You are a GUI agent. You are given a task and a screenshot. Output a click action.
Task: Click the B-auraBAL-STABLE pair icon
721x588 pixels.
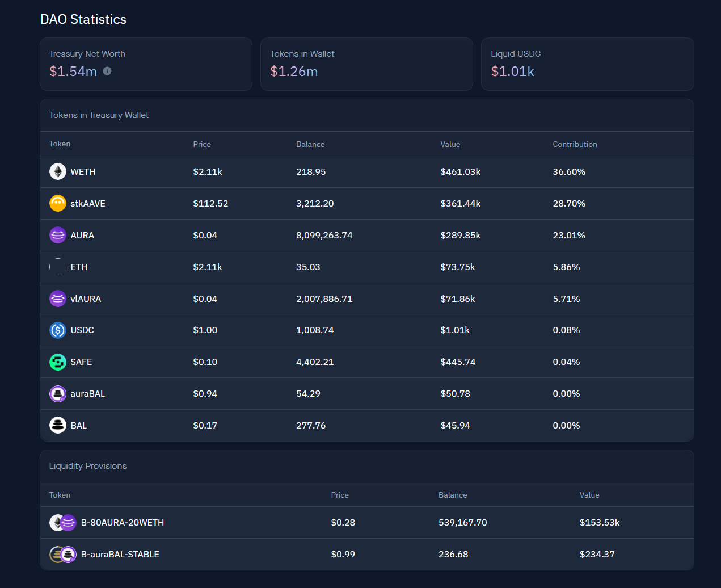(63, 555)
